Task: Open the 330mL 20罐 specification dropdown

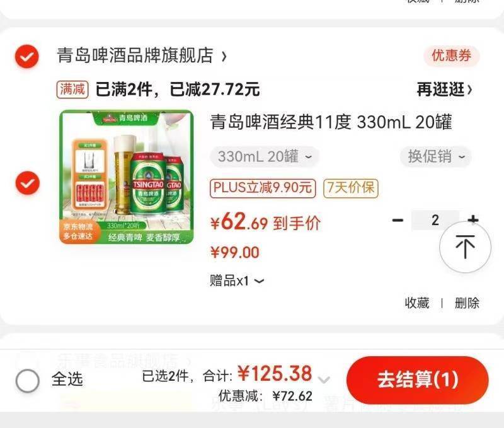Action: 265,157
